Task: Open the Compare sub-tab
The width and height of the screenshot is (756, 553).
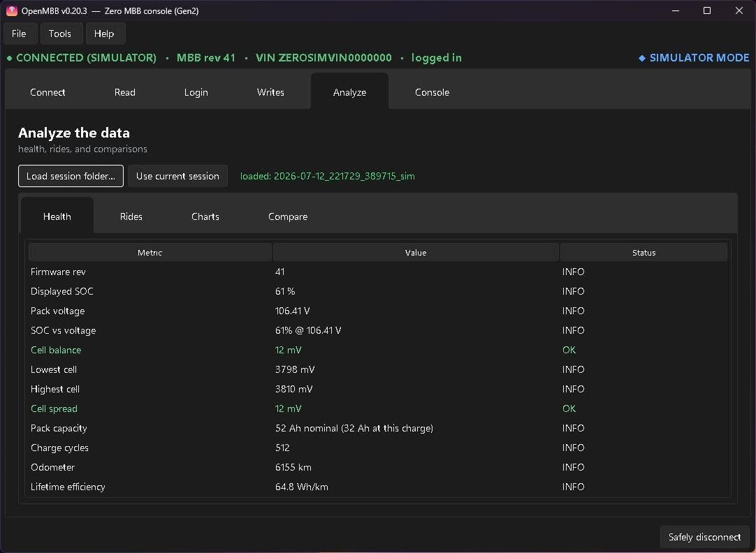Action: 288,216
